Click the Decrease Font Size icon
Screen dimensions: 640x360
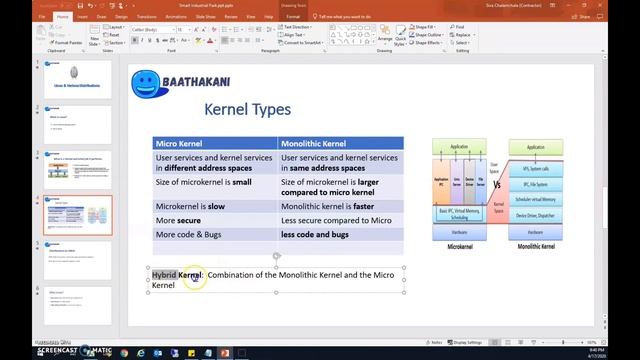coord(203,30)
